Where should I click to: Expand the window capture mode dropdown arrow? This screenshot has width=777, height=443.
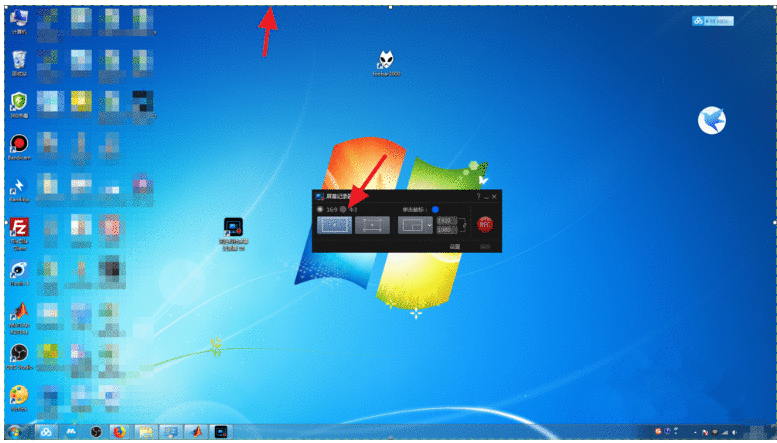tap(430, 226)
